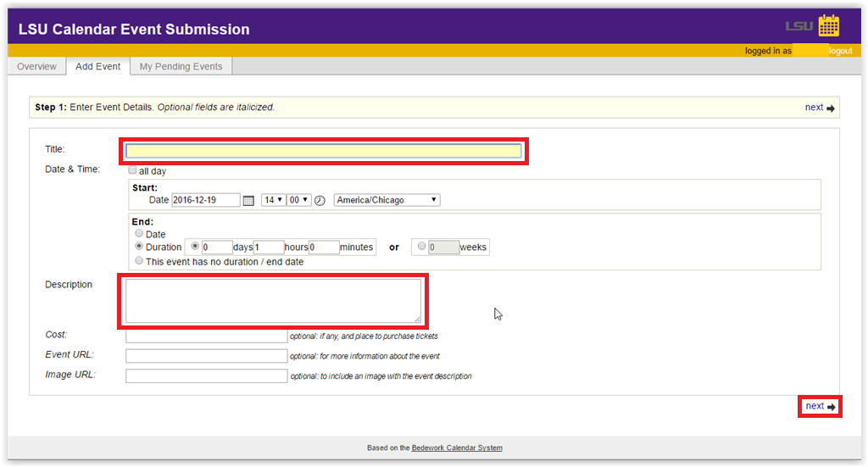Click the arrow icon beside the bottom next link

click(832, 407)
